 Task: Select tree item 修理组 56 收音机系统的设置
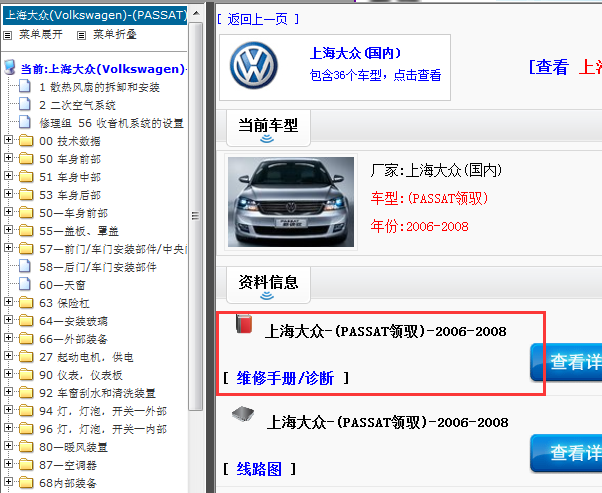(111, 123)
